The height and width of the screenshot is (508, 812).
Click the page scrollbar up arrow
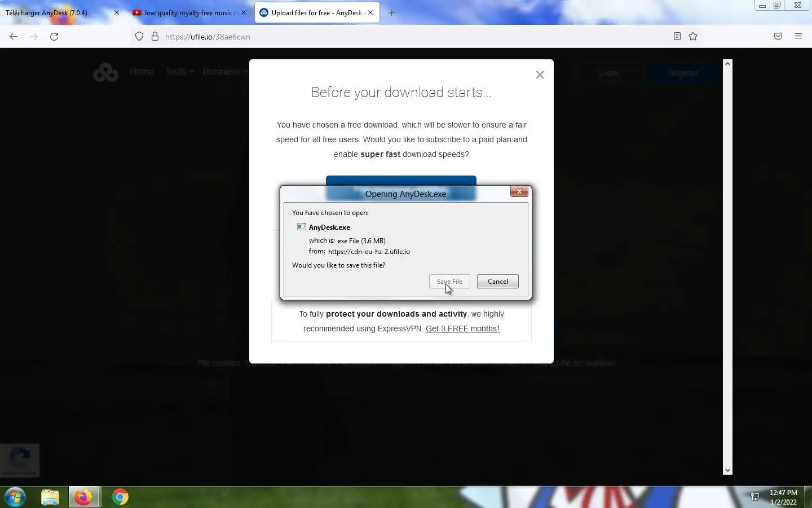(727, 64)
